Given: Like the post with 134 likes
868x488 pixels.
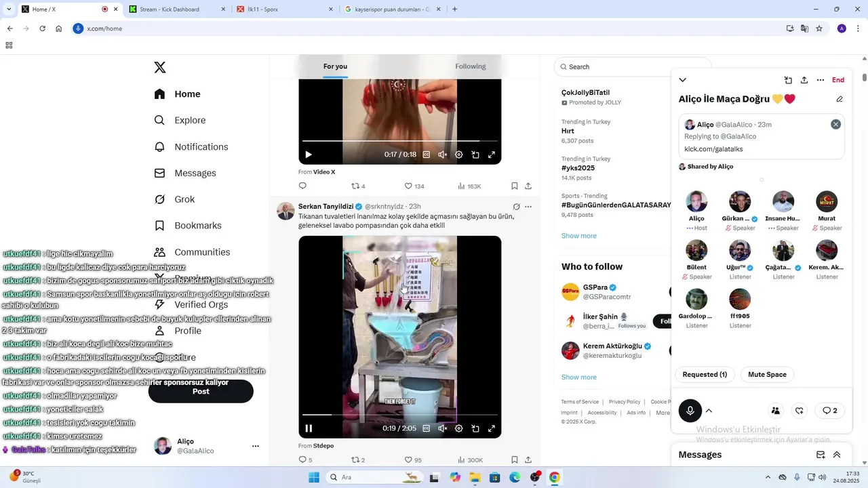Looking at the screenshot, I should click(x=414, y=186).
